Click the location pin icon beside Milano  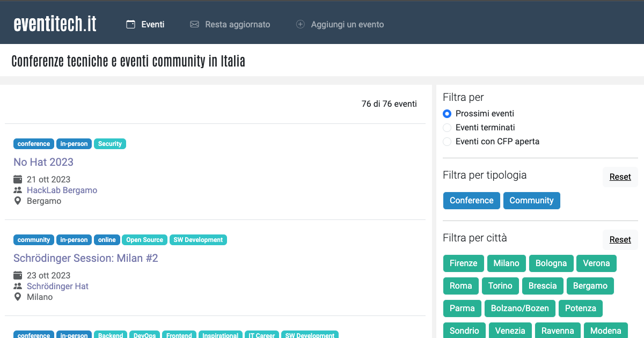18,297
